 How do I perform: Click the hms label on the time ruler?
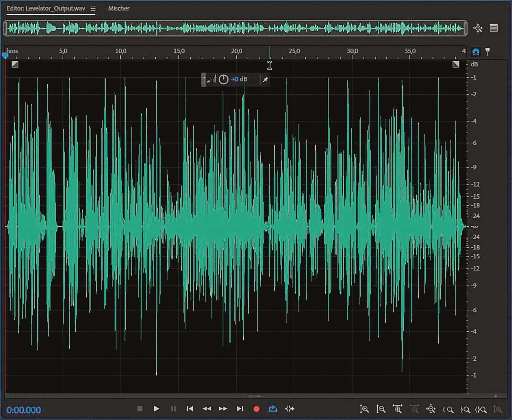point(12,51)
